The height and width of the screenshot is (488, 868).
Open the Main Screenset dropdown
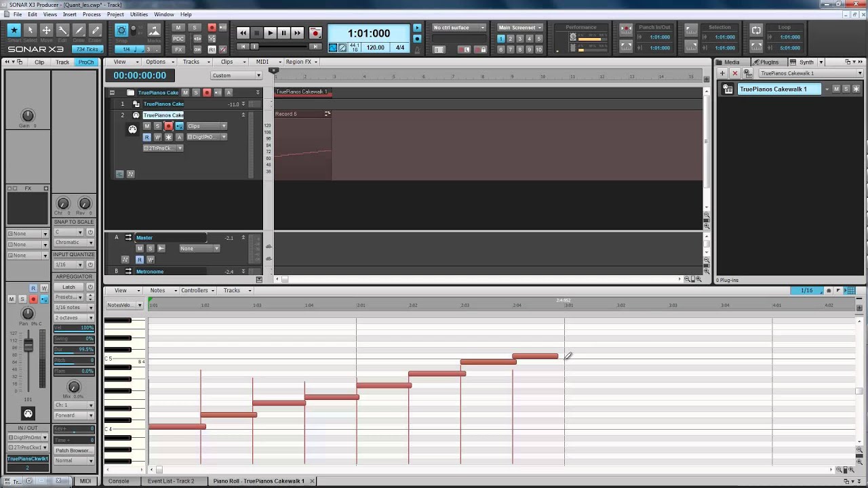point(520,28)
